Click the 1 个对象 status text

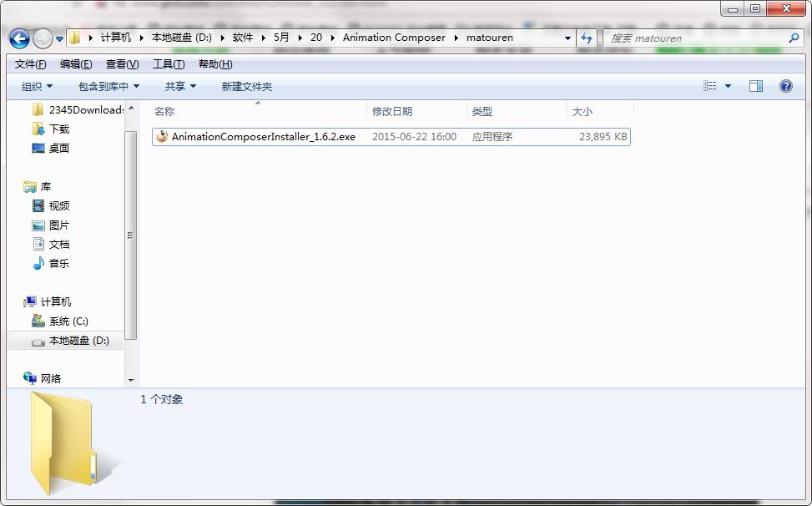pyautogui.click(x=162, y=399)
